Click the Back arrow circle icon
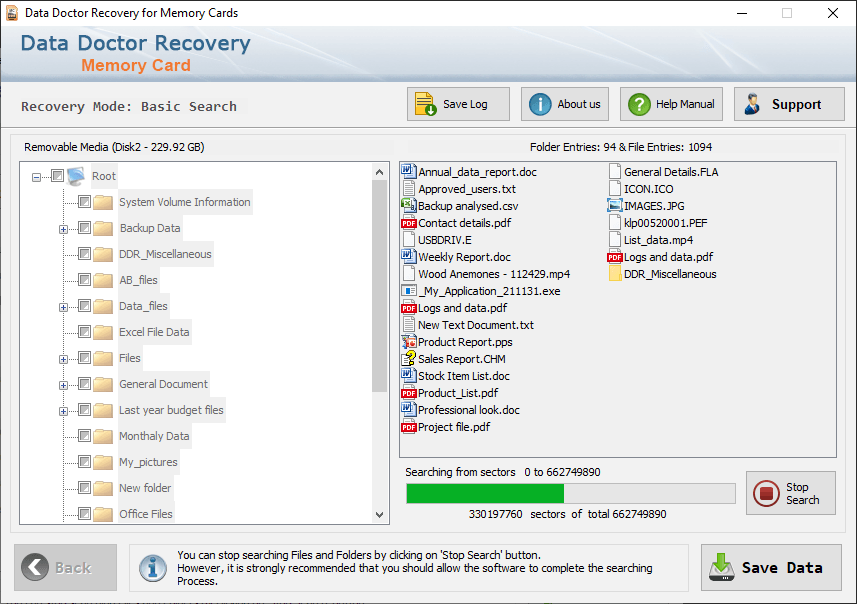Viewport: 857px width, 604px height. coord(35,567)
